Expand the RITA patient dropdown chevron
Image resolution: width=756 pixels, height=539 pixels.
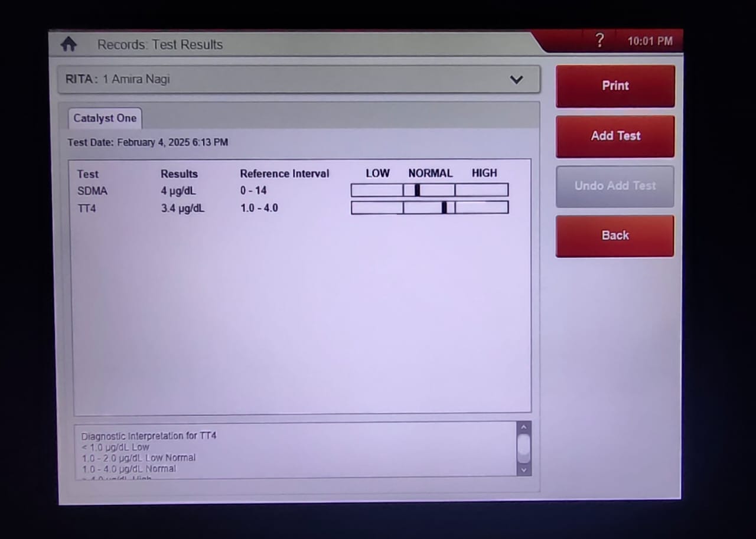tap(516, 80)
